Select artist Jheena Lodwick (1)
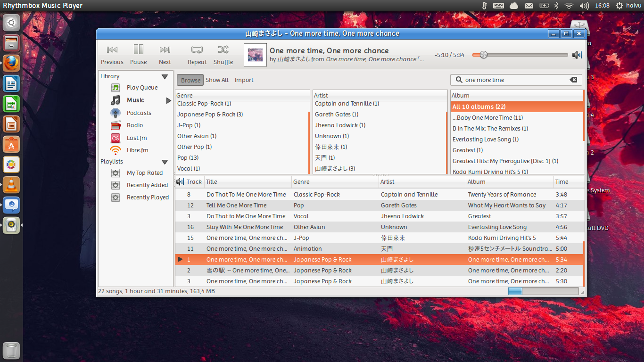Viewport: 644px width, 362px height. point(380,125)
